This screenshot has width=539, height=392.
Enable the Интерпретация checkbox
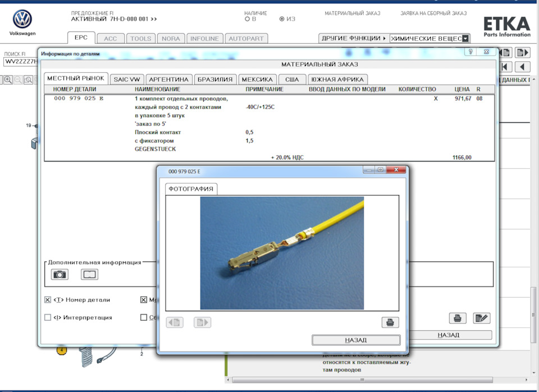pyautogui.click(x=48, y=317)
